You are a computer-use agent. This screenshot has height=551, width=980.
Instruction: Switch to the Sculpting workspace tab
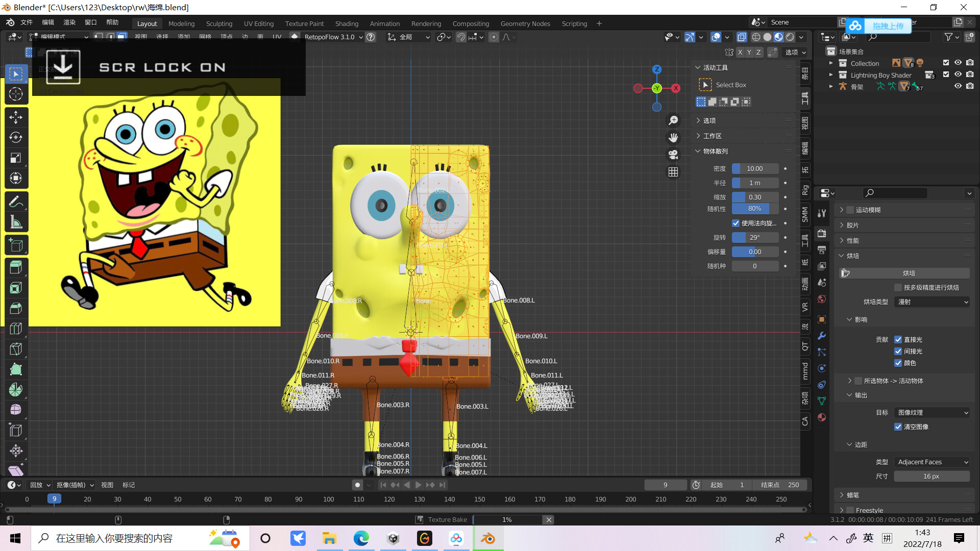tap(219, 23)
